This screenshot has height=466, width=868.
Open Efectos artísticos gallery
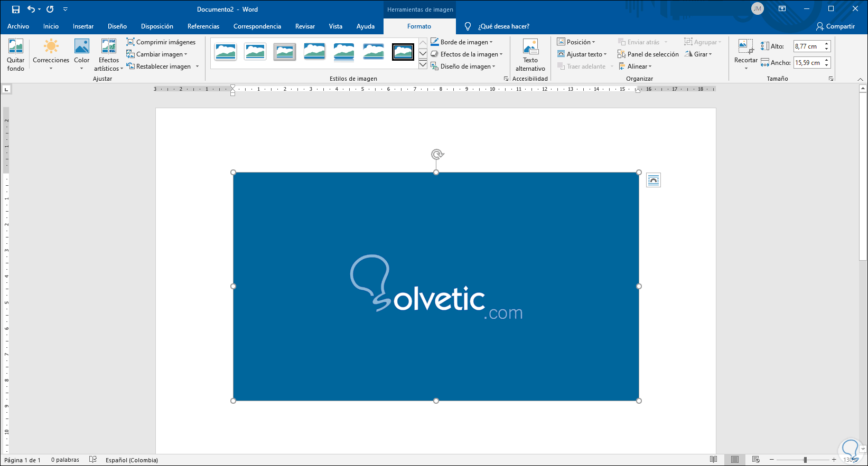point(108,55)
